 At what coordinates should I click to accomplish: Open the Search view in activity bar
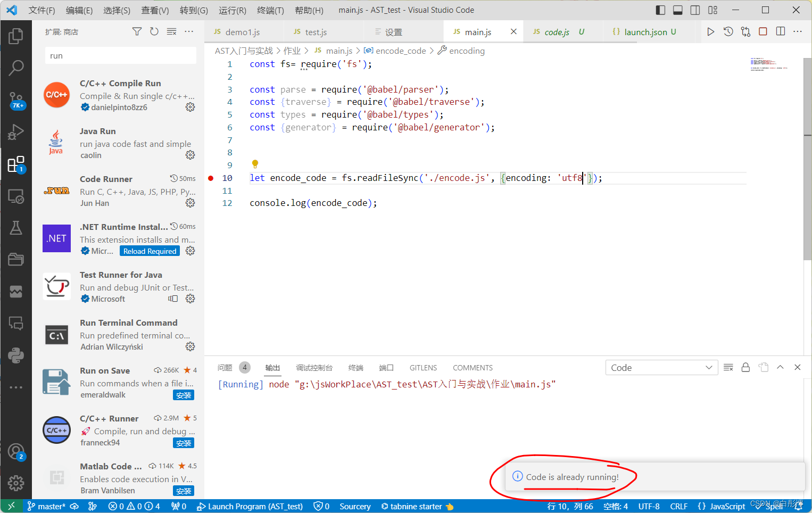[x=16, y=68]
